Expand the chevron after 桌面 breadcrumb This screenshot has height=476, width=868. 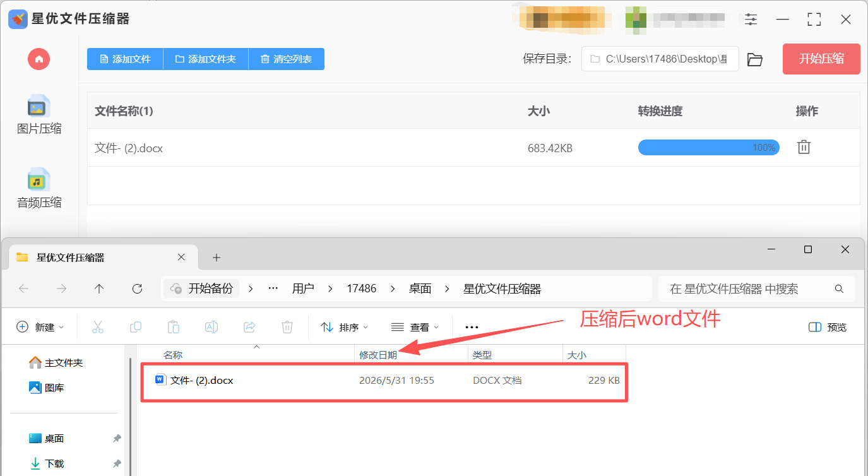click(448, 289)
